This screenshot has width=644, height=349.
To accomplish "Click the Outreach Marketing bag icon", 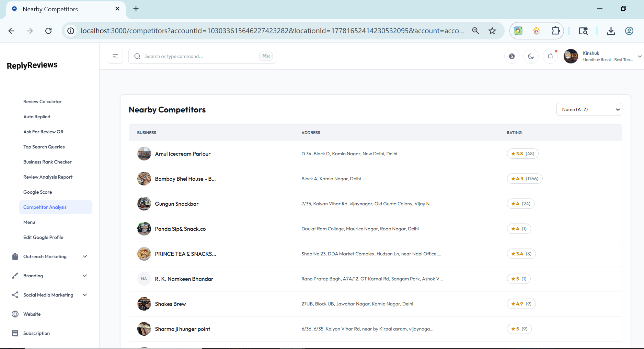I will click(x=15, y=256).
